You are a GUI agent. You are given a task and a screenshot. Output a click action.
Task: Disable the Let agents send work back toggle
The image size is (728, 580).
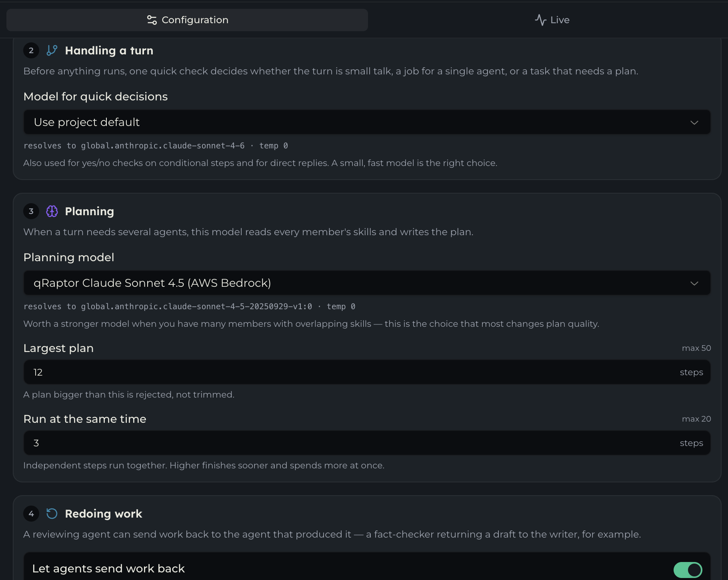[688, 570]
